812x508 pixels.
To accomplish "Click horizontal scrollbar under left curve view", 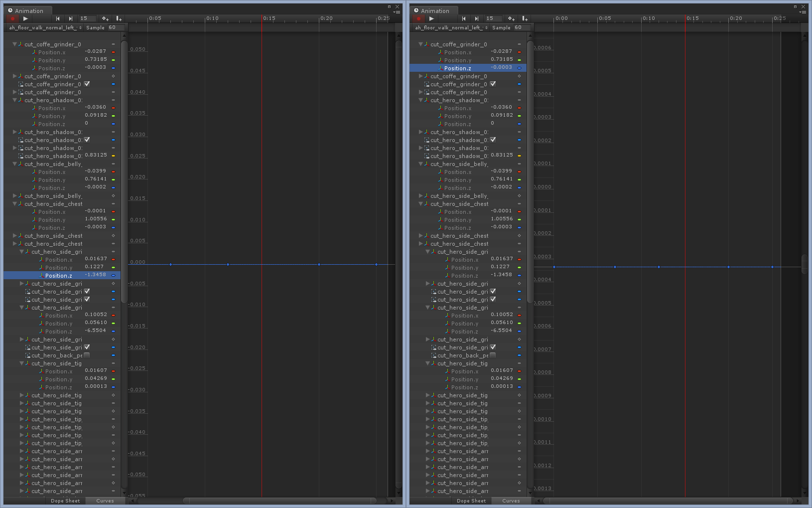I will point(280,501).
